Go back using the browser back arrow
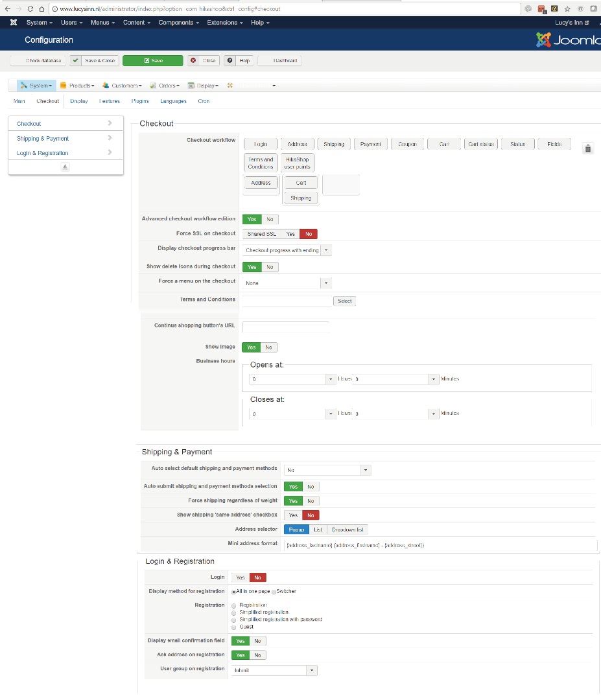Screen dimensions: 601x700 pyautogui.click(x=8, y=9)
